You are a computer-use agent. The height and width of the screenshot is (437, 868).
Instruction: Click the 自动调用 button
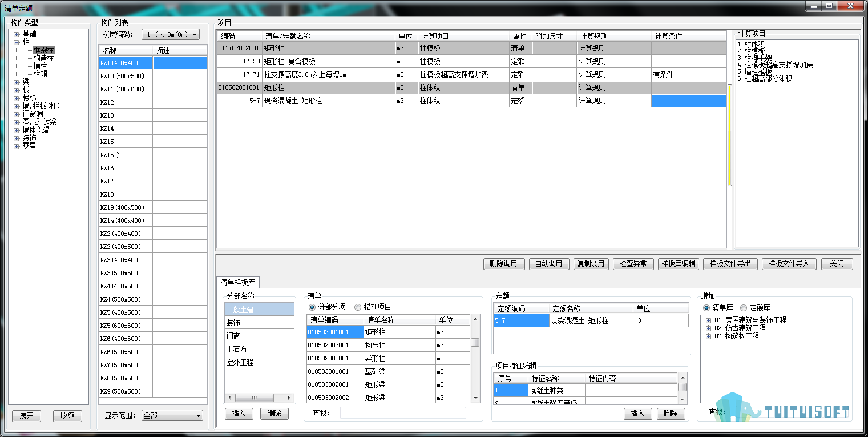(x=548, y=264)
